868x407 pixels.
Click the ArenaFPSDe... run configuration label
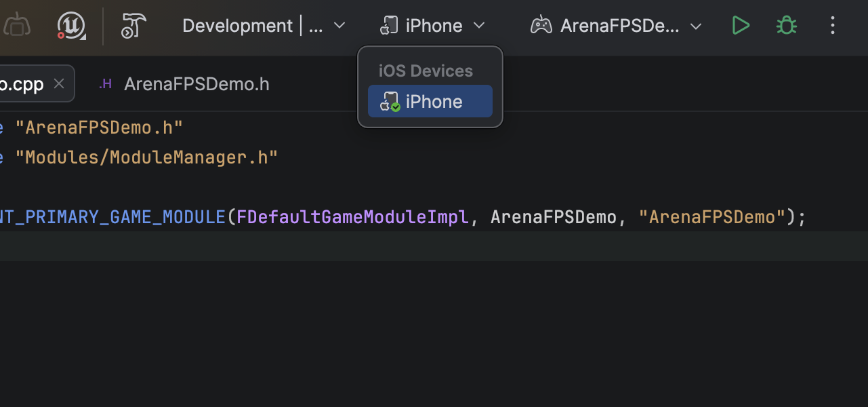[619, 26]
